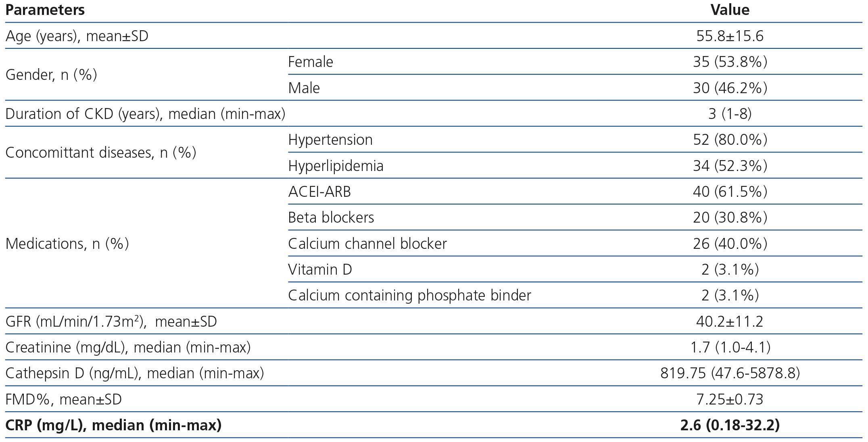Screen dimensions: 868x442
Task: Click the Vitamin D row label
Action: pos(320,269)
